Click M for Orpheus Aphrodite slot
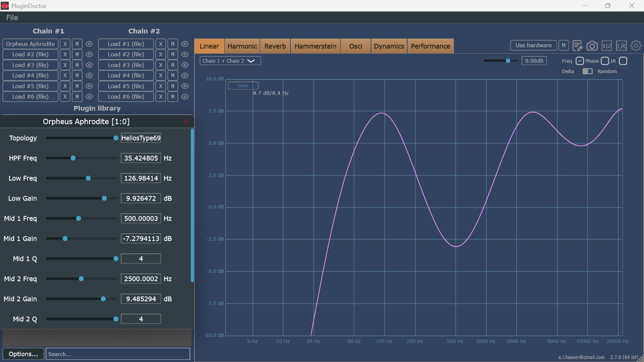Viewport: 644px width, 362px height. pyautogui.click(x=77, y=44)
